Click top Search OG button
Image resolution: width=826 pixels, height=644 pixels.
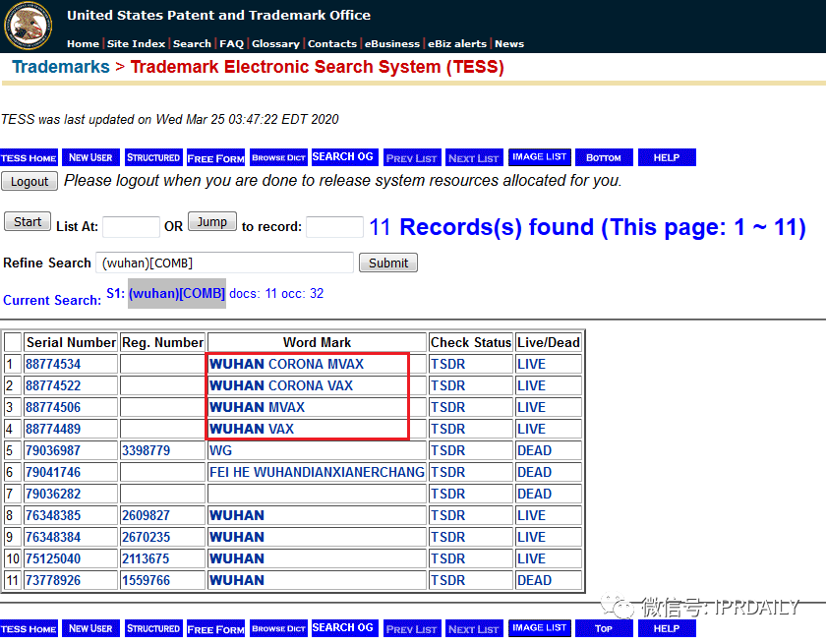click(x=344, y=157)
